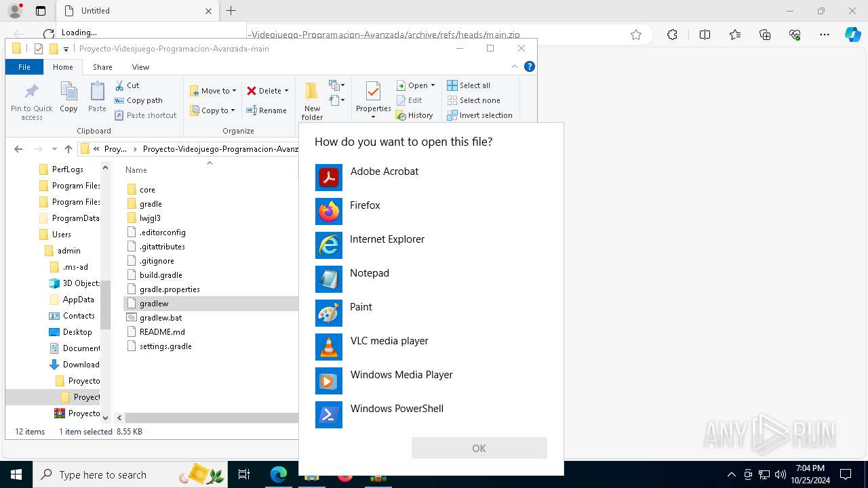Open Task View on taskbar
The width and height of the screenshot is (868, 488).
244,474
